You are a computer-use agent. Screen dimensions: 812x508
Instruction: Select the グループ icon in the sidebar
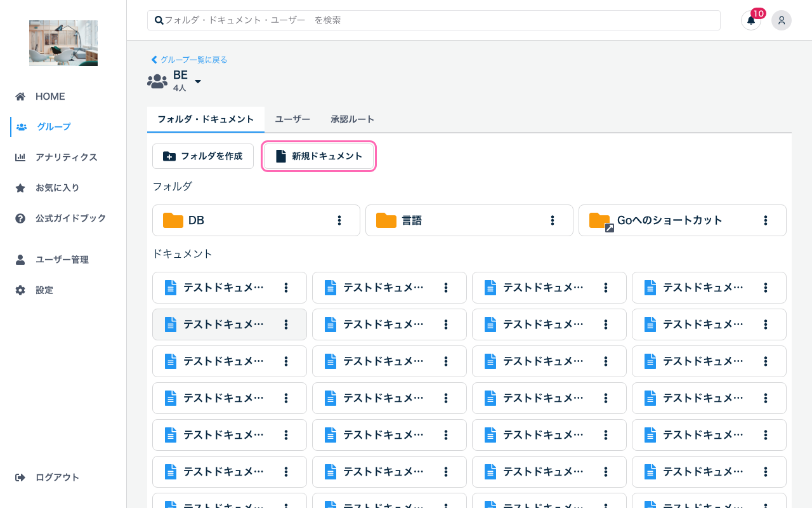coord(21,126)
